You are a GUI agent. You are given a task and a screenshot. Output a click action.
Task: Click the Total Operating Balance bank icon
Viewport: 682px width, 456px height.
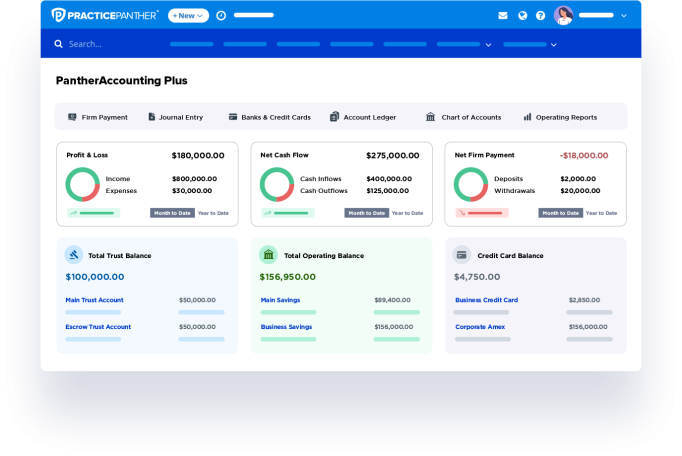[x=268, y=255]
